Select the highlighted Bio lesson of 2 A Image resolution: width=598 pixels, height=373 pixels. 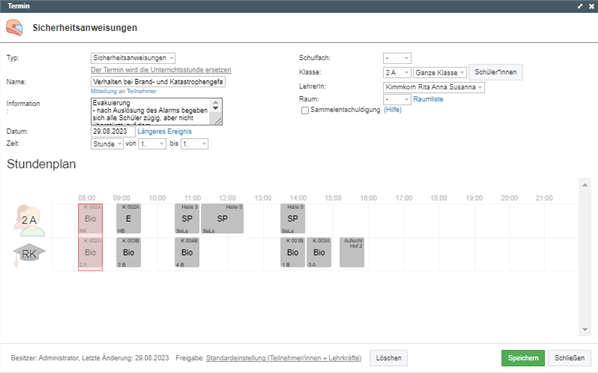(x=90, y=219)
